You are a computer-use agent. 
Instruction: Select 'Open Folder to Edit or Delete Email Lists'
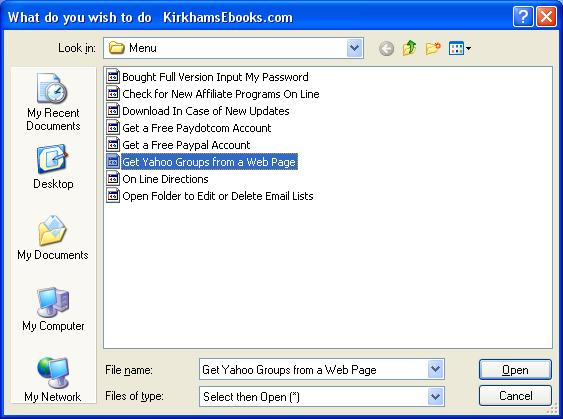click(x=218, y=196)
